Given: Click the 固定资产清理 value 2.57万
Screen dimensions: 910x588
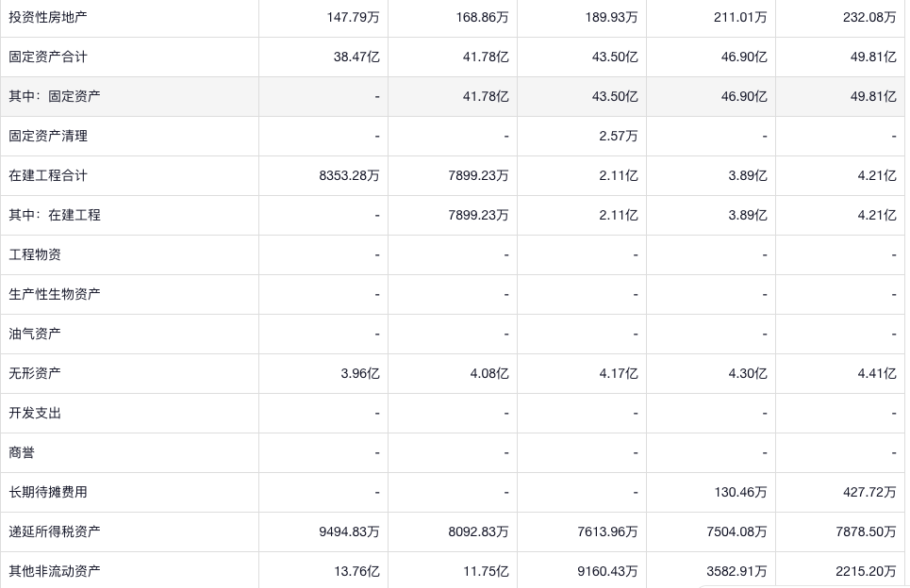Looking at the screenshot, I should (x=618, y=136).
